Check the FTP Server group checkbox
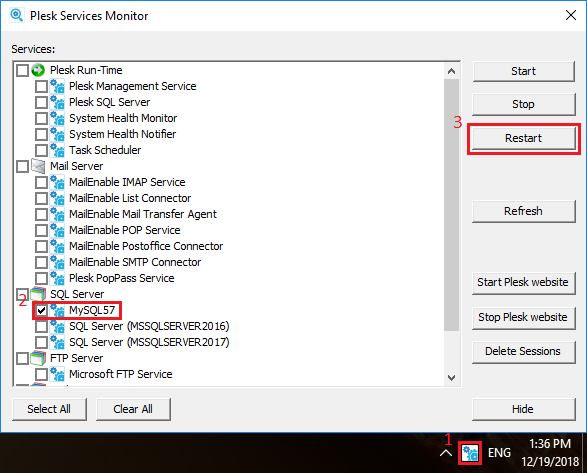 click(x=22, y=358)
